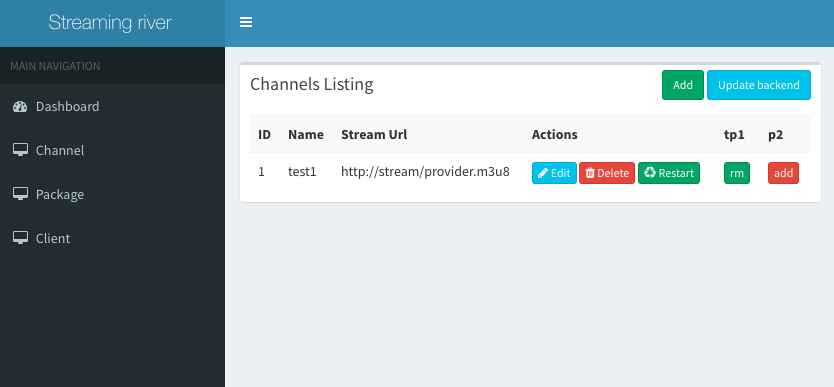Click the pencil icon on Edit button
The image size is (834, 387).
(x=543, y=173)
